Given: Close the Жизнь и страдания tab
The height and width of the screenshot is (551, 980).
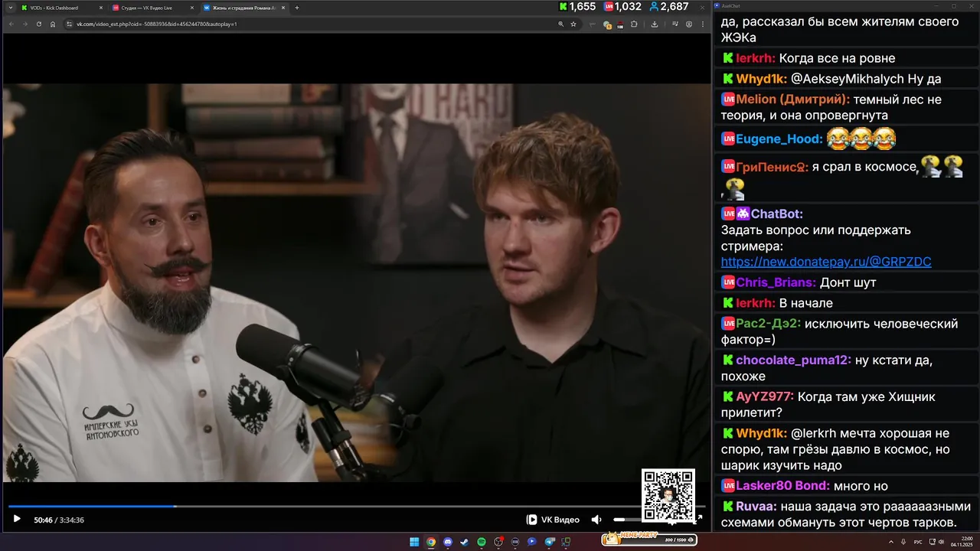Looking at the screenshot, I should pos(283,8).
